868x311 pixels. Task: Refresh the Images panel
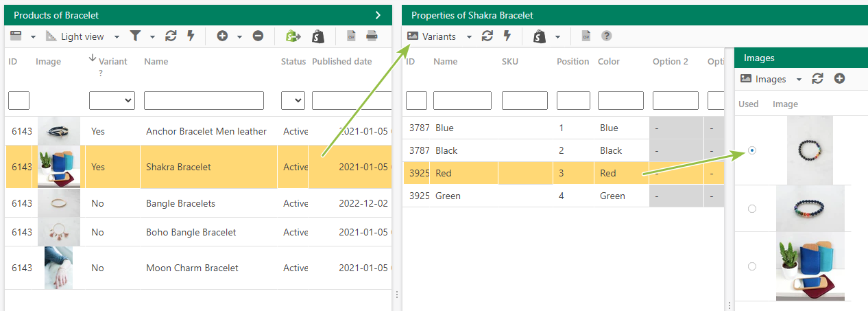pos(817,79)
